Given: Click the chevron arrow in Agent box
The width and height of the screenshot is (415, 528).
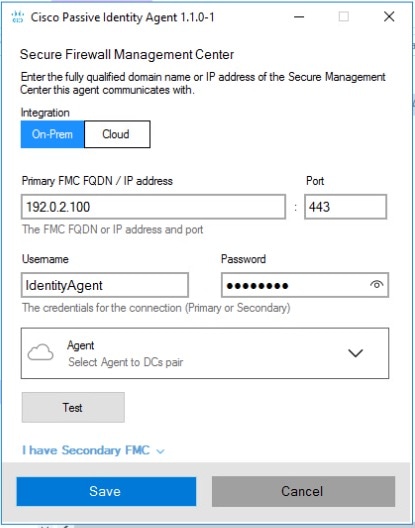Looking at the screenshot, I should coord(355,353).
